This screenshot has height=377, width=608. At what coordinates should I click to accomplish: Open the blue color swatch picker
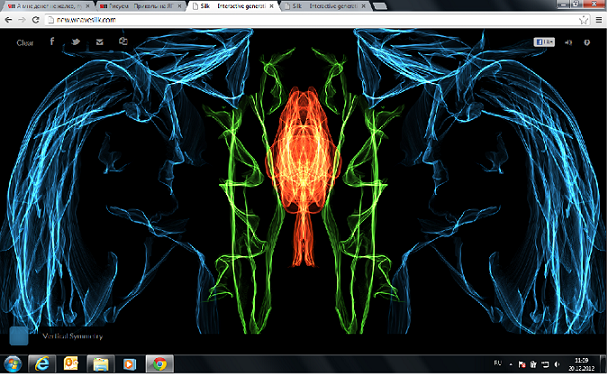(19, 335)
